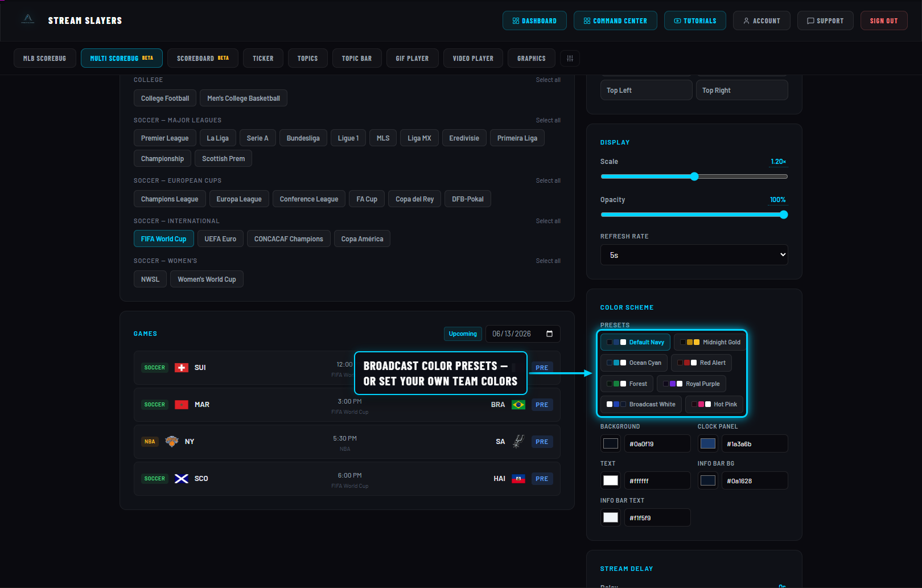Toggle NWSL league selection
Screen dimensions: 922x588
(x=150, y=279)
